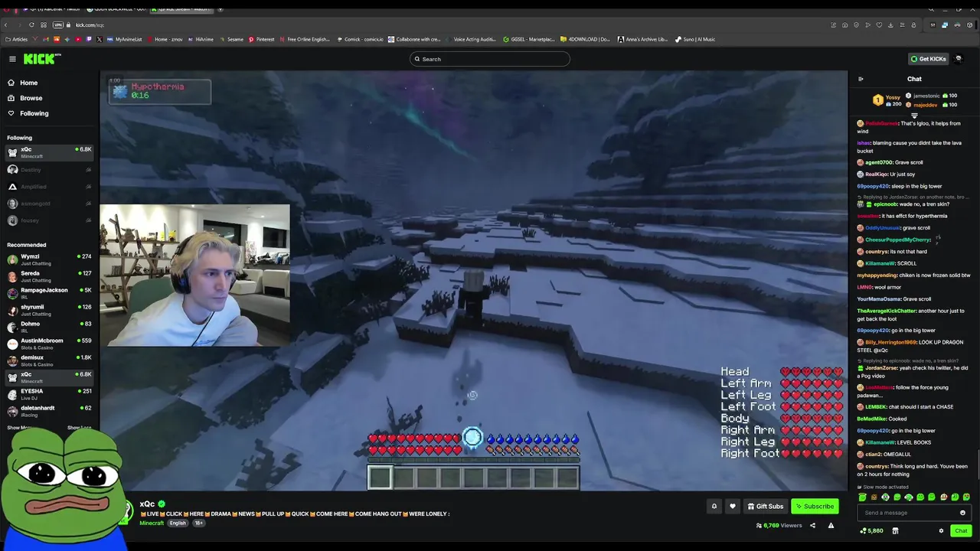Image resolution: width=980 pixels, height=551 pixels.
Task: Reload the page
Action: point(31,24)
